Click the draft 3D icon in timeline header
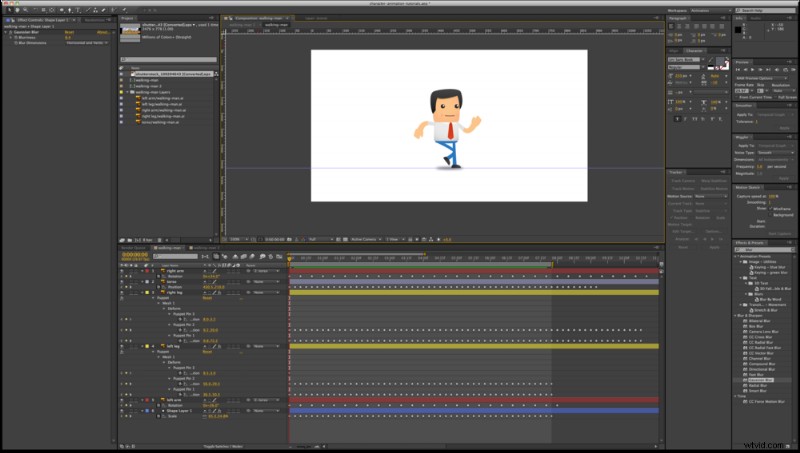The width and height of the screenshot is (800, 453). point(224,257)
